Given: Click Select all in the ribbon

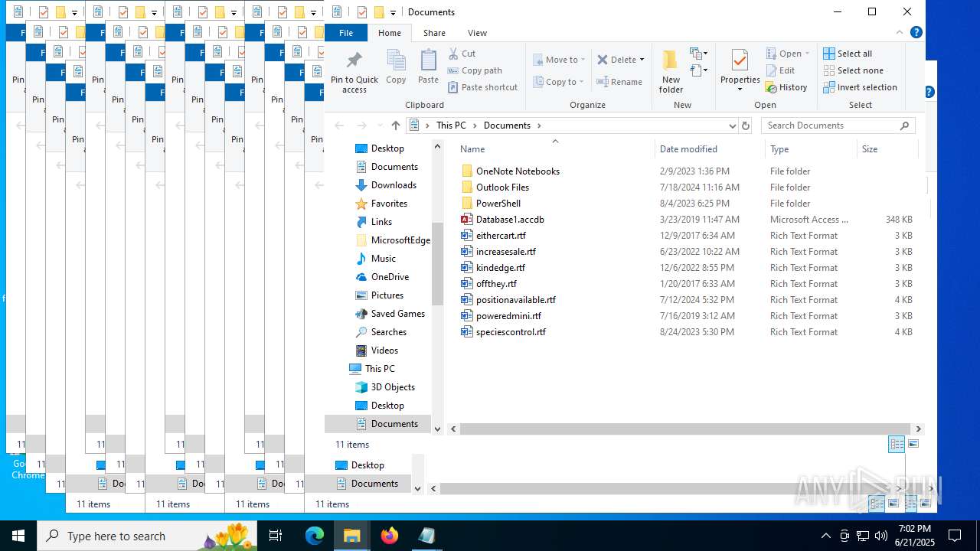Looking at the screenshot, I should 848,54.
